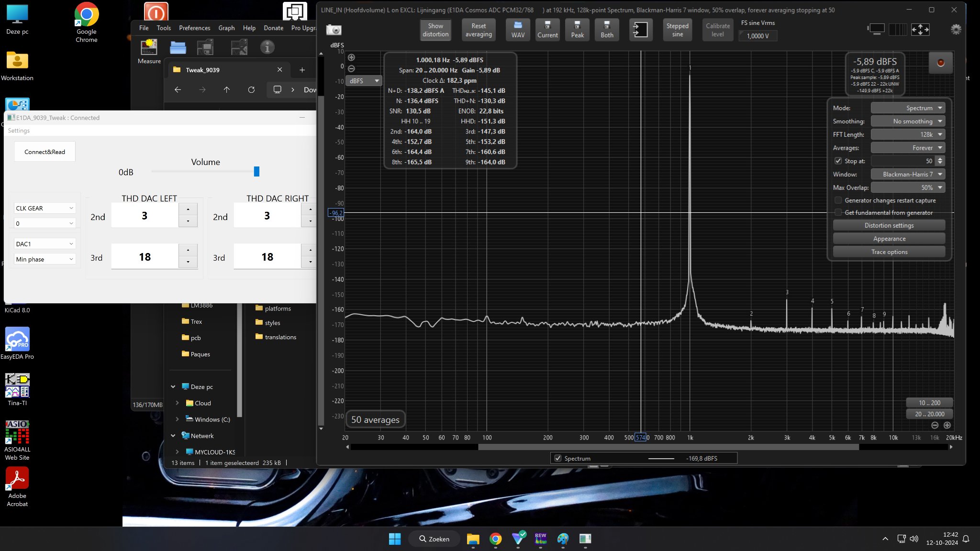Image resolution: width=980 pixels, height=551 pixels.
Task: Open Distortion settings
Action: 889,225
